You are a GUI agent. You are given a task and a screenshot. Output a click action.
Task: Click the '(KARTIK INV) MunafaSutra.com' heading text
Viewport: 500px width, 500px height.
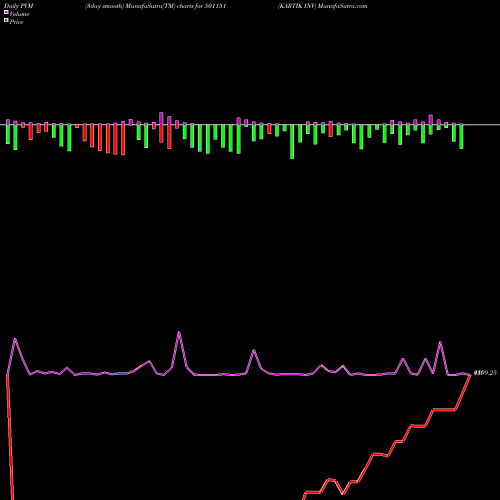322,6
